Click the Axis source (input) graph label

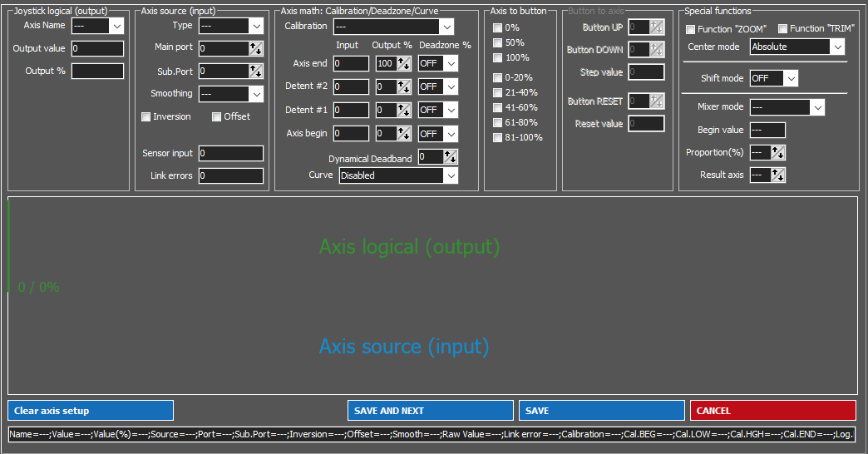pos(404,347)
